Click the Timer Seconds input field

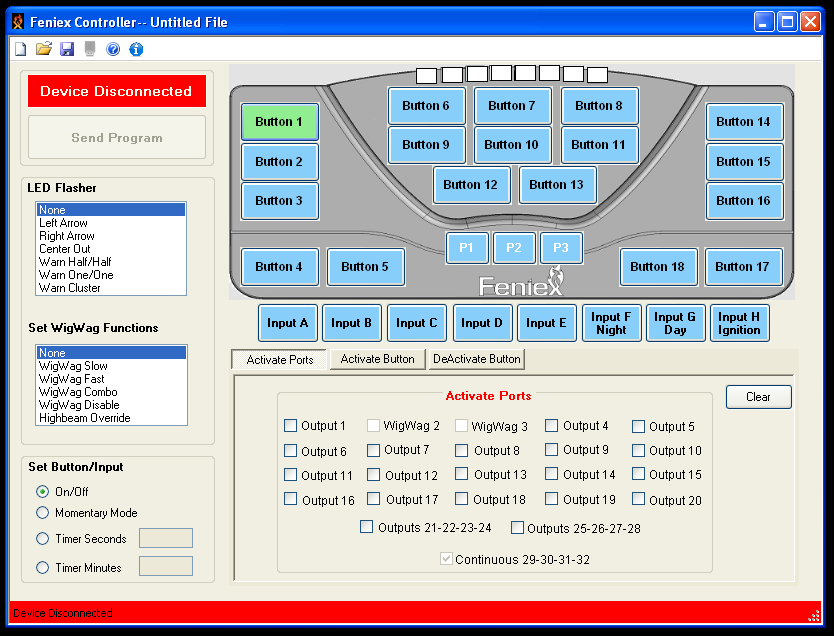point(166,538)
